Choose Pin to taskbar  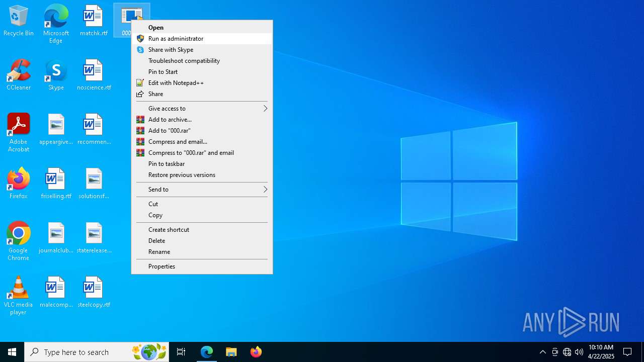coord(202,164)
